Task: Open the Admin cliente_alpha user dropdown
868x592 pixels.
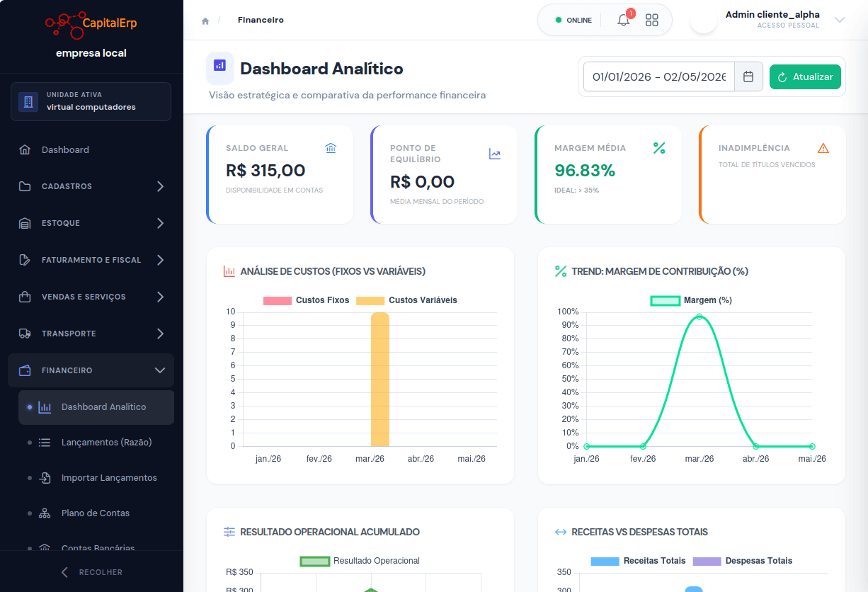Action: [840, 20]
